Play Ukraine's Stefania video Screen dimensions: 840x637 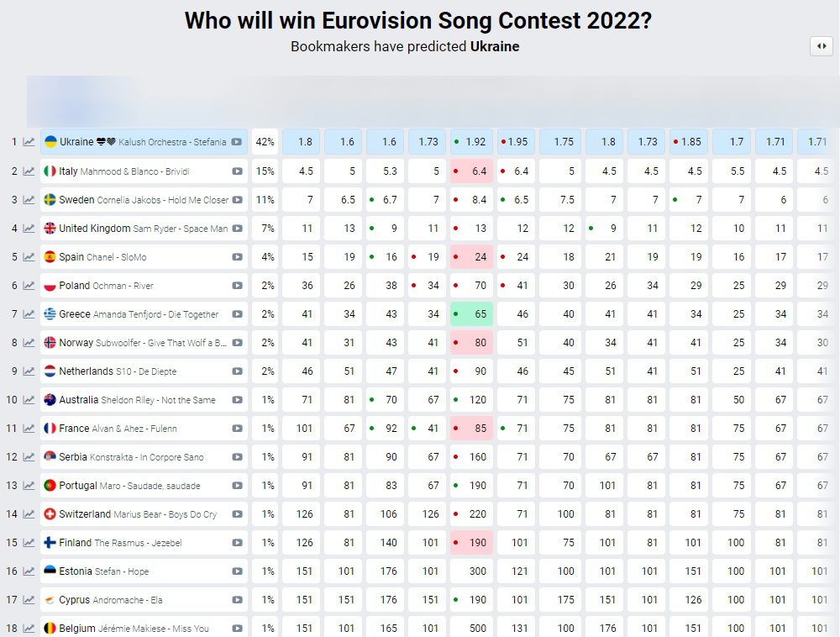(x=237, y=142)
